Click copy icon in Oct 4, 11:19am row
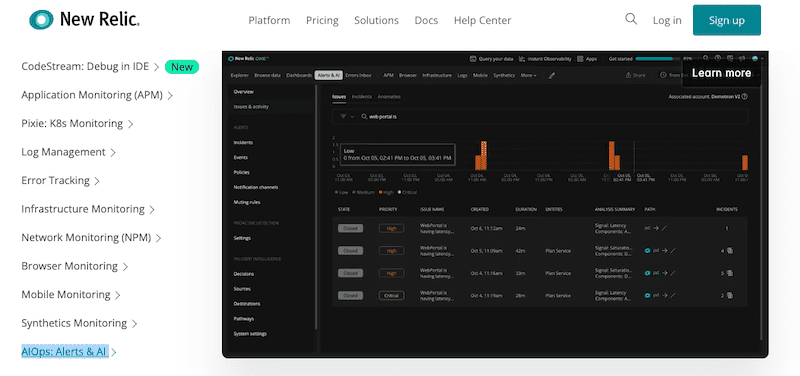This screenshot has height=376, width=800. click(x=730, y=295)
